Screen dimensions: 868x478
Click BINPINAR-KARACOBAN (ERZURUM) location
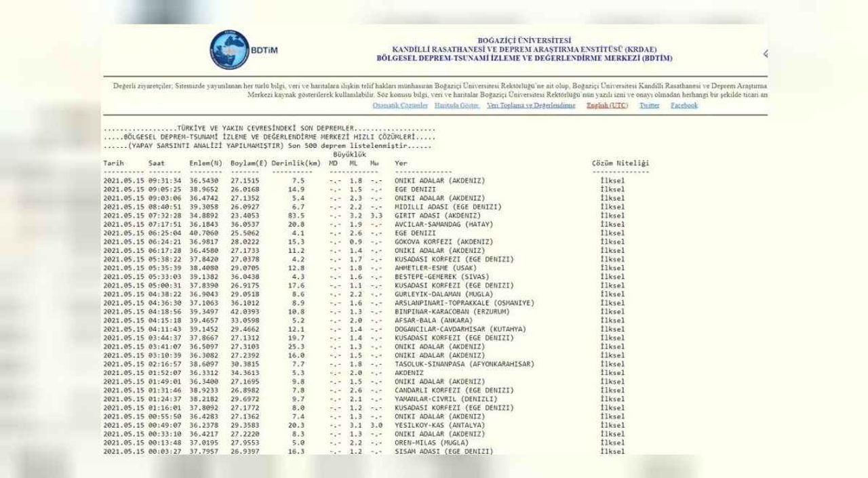(x=452, y=312)
